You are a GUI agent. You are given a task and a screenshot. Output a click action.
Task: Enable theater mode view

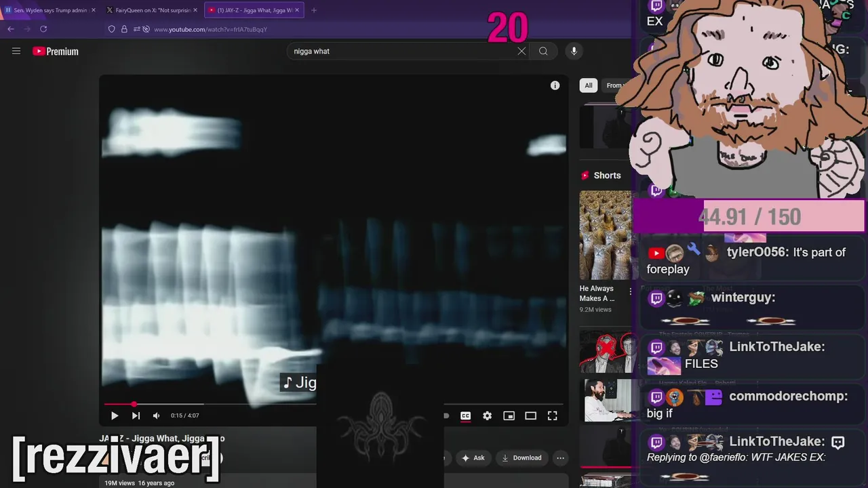530,415
